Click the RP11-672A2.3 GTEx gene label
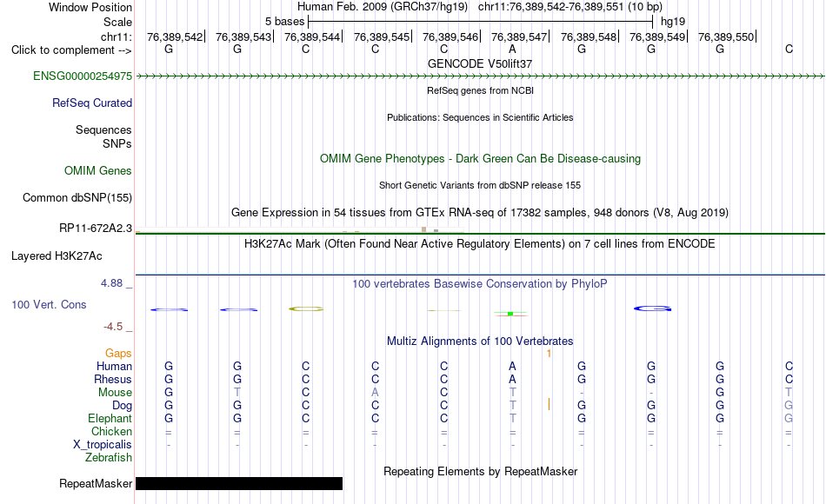826x504 pixels. click(x=96, y=228)
